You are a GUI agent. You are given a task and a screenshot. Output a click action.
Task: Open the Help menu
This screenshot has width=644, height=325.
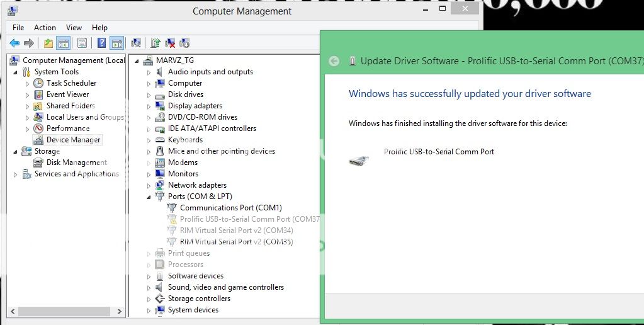click(100, 28)
